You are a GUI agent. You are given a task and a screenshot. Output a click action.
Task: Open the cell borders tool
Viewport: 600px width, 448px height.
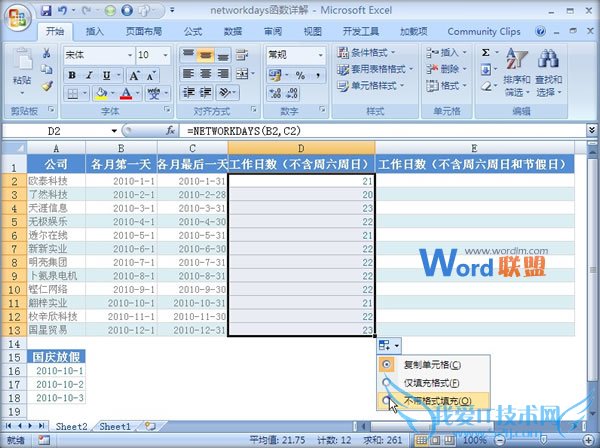73,93
